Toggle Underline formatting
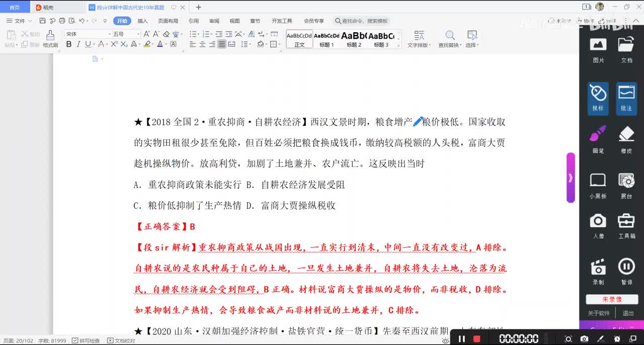 (x=88, y=44)
